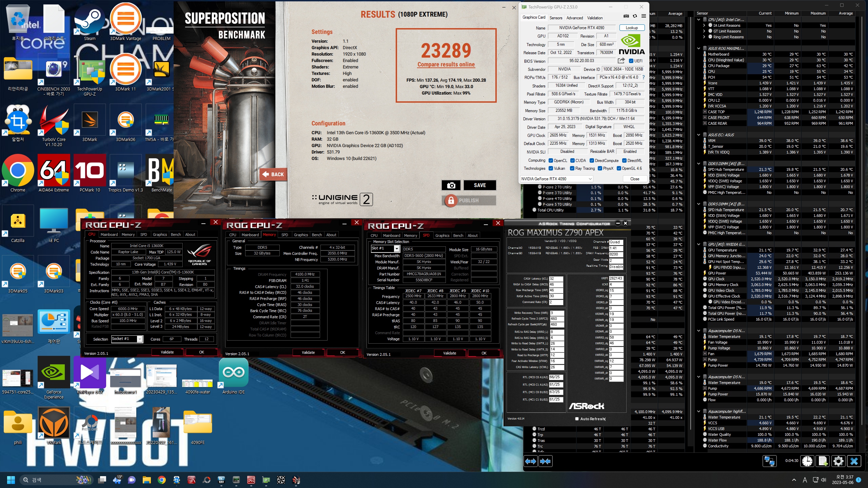868x488 pixels.
Task: Enable Auto Refresh in ASRock Timing Configurator
Action: (x=577, y=419)
